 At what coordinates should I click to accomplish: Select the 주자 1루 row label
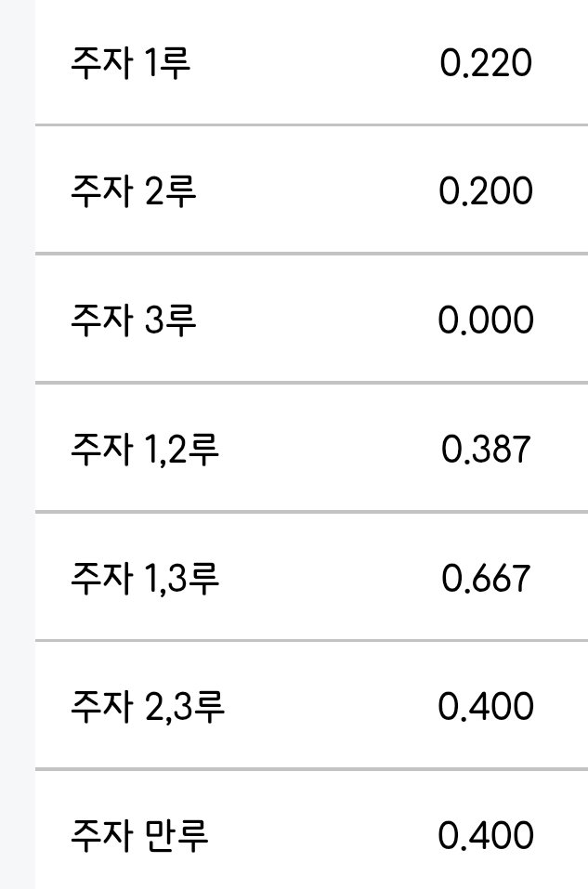point(130,62)
